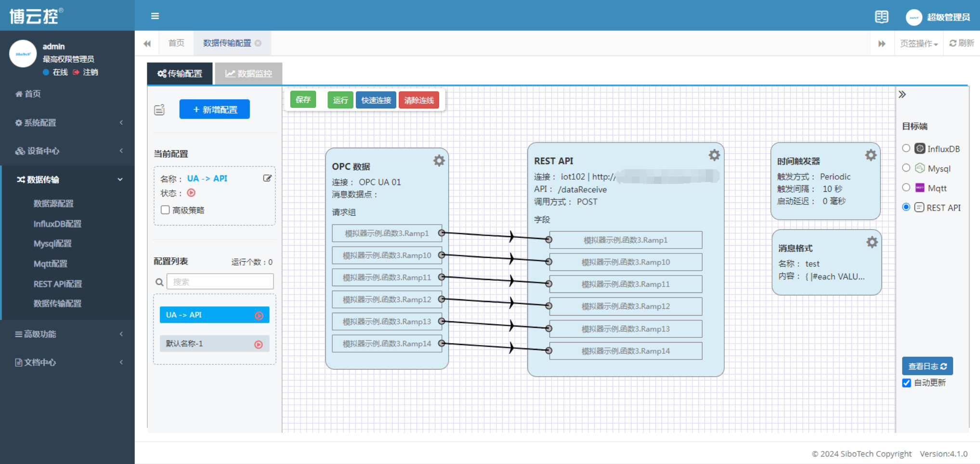Click OPC Ramp1 output connector dot

(441, 233)
